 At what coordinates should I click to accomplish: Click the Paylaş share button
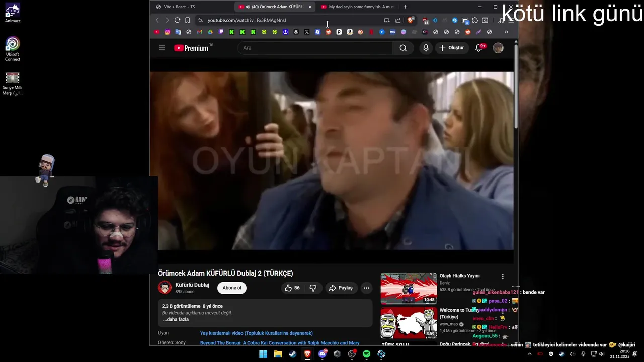(x=341, y=288)
